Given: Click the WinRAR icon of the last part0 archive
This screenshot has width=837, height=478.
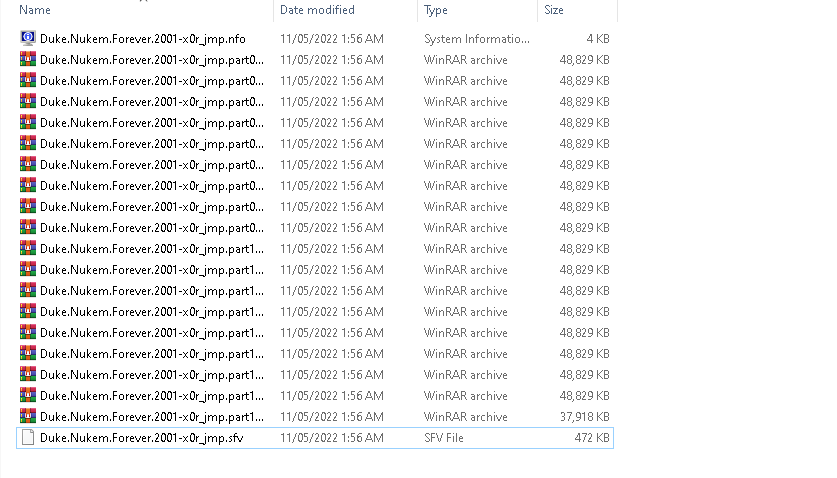Looking at the screenshot, I should [28, 228].
